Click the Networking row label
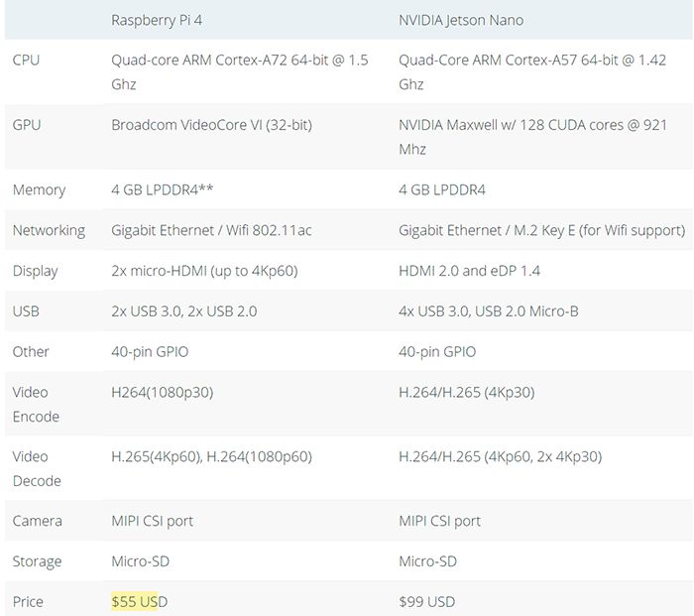This screenshot has height=616, width=694. point(49,231)
